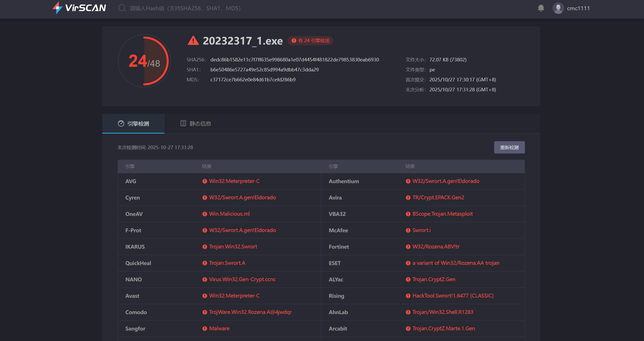Screen dimensions: 644x341
Task: Open the cmc1111 username menu
Action: pyautogui.click(x=578, y=8)
